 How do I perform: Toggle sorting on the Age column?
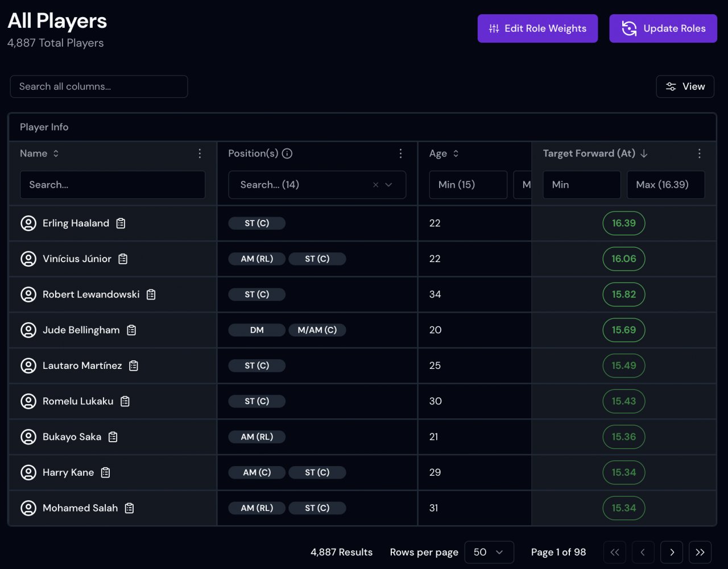point(456,153)
